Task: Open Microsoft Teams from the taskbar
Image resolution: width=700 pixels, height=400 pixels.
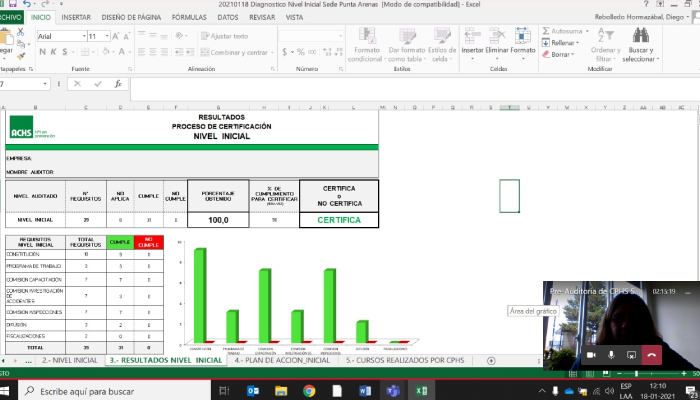Action: [x=392, y=389]
